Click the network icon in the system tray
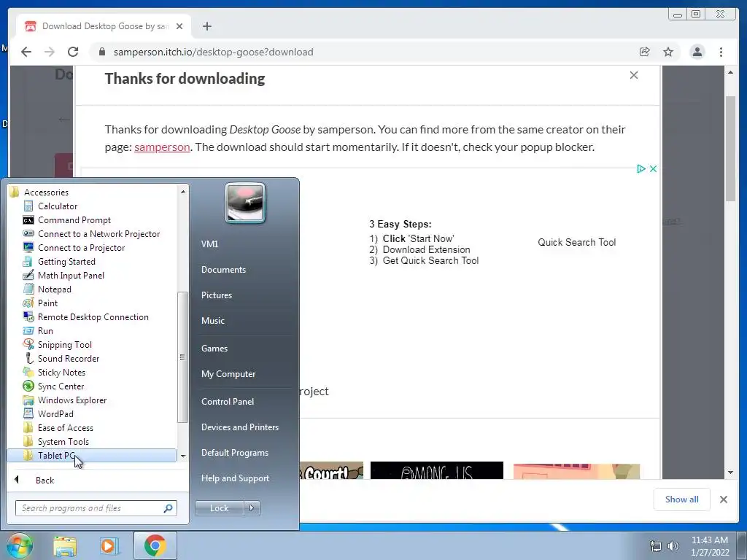 [656, 546]
